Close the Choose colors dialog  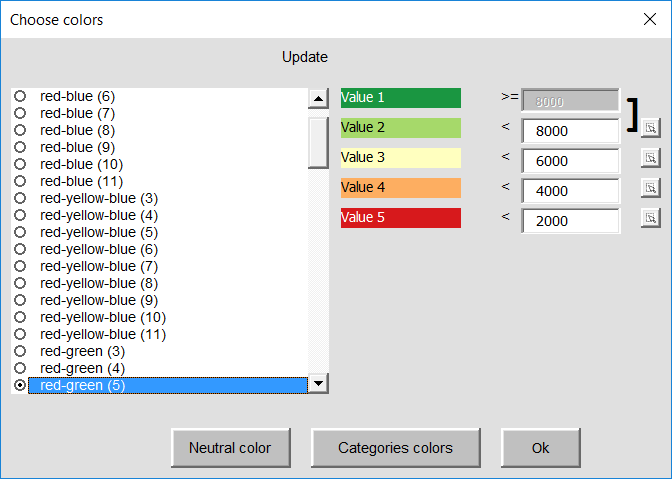point(650,19)
